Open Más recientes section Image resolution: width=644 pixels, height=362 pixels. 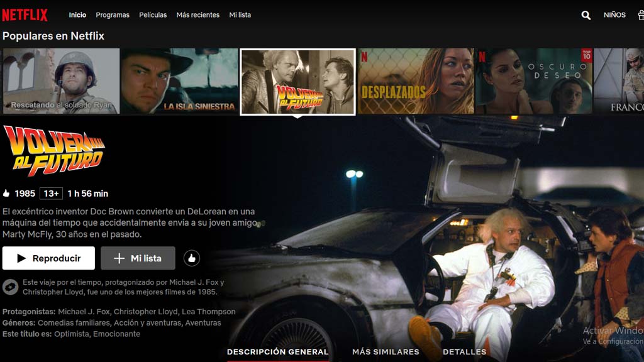click(x=198, y=15)
